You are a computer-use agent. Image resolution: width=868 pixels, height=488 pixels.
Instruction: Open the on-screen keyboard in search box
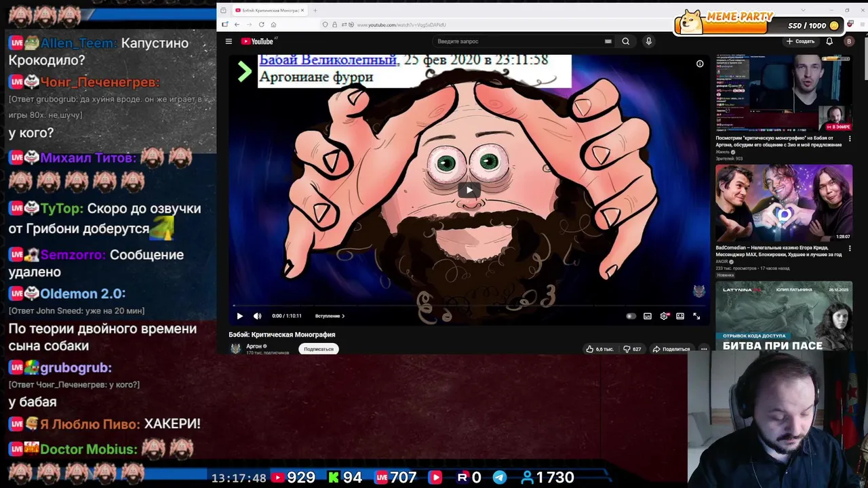coord(608,41)
